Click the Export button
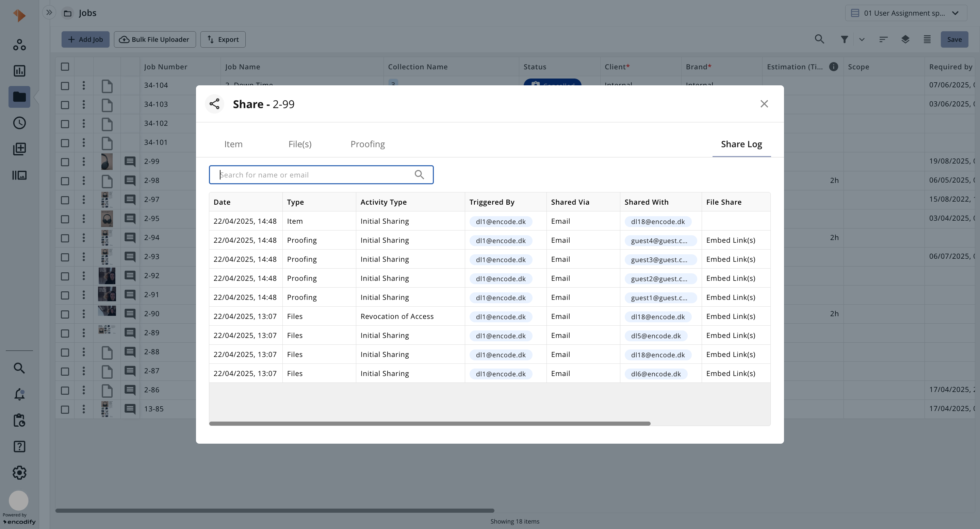Viewport: 980px width, 529px height. (x=223, y=39)
